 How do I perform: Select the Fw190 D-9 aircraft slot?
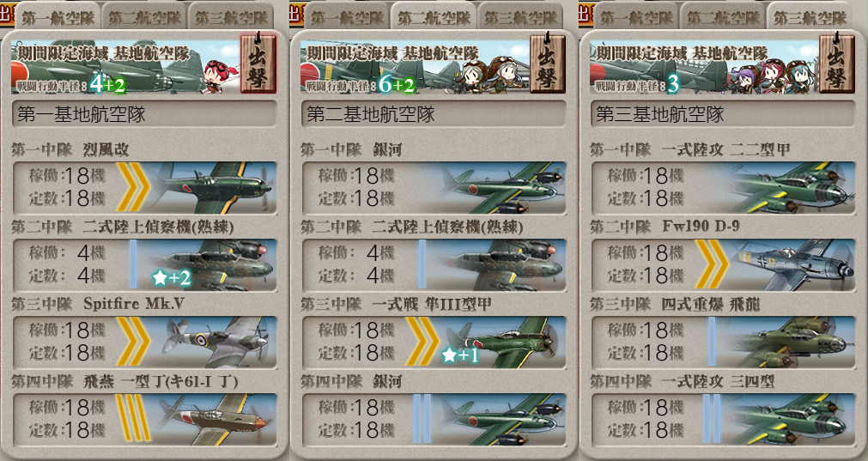[723, 264]
